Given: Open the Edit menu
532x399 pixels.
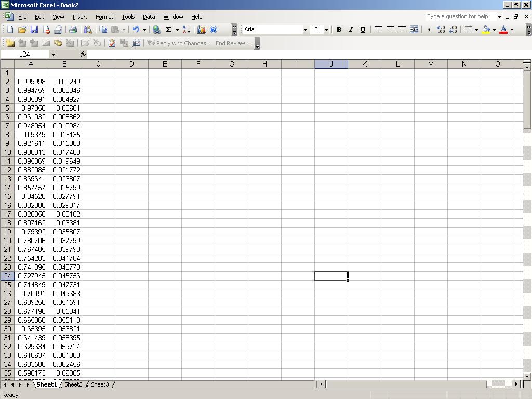Looking at the screenshot, I should pos(39,17).
